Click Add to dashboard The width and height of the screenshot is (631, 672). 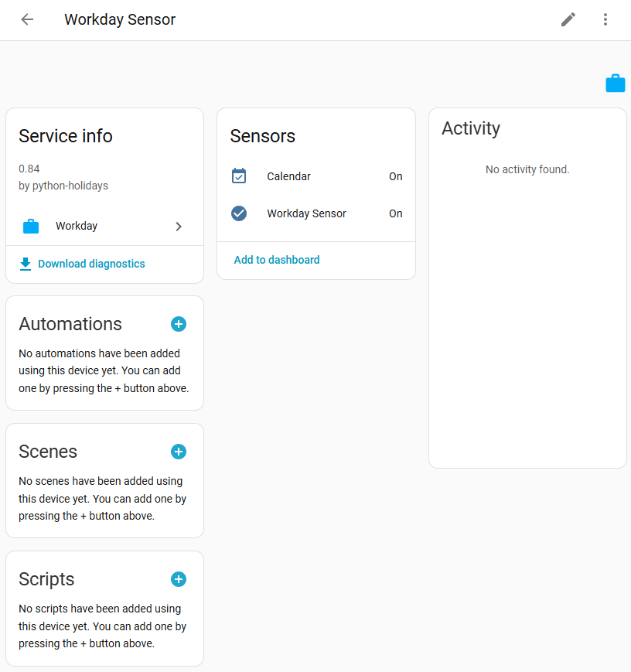(x=276, y=260)
